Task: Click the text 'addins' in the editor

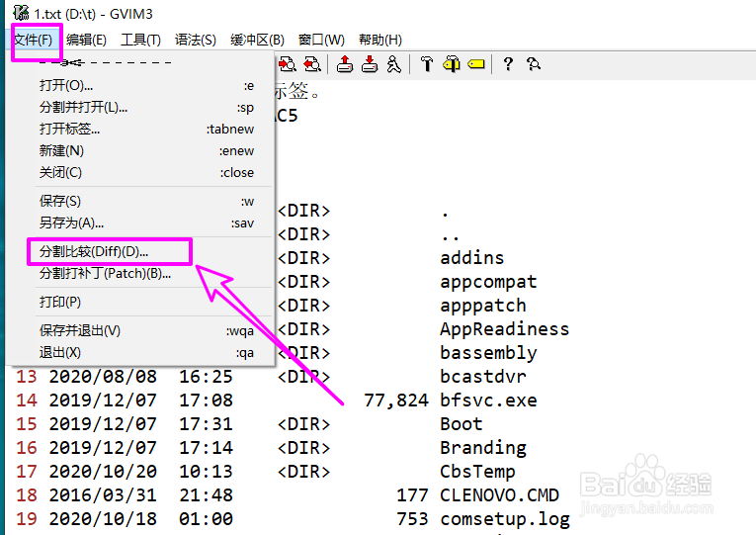Action: 472,257
